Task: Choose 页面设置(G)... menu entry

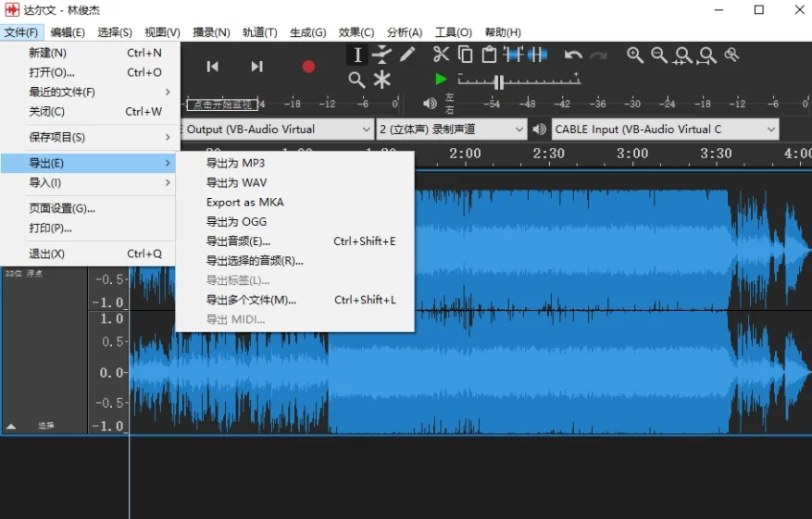Action: point(90,208)
